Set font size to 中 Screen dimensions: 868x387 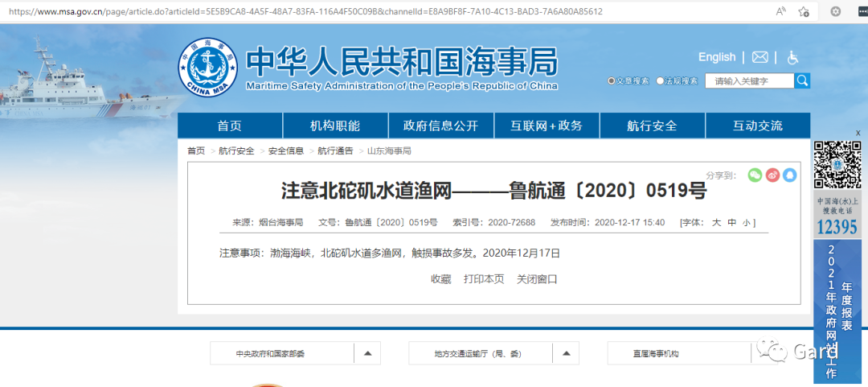(732, 223)
